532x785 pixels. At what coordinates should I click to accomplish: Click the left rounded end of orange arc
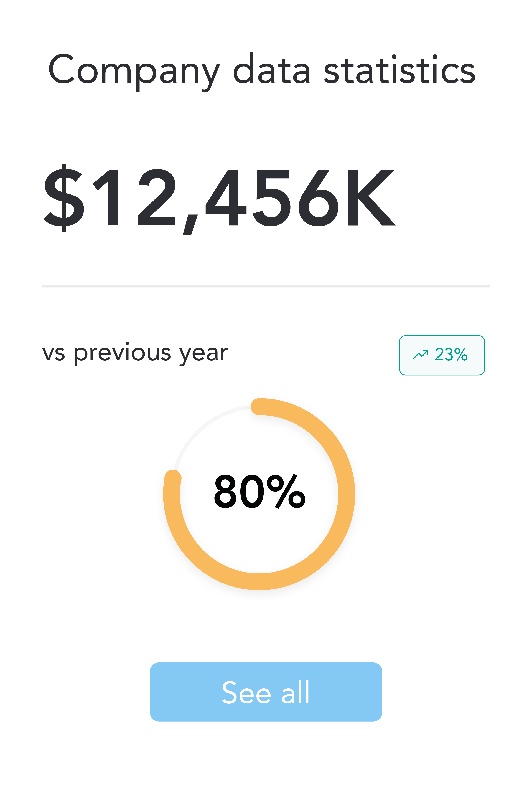point(172,478)
